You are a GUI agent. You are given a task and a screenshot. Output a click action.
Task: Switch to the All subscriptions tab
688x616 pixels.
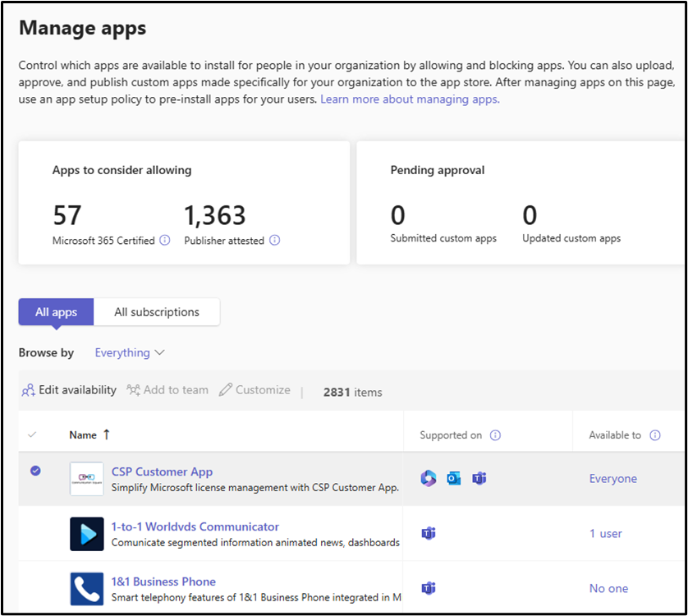157,312
